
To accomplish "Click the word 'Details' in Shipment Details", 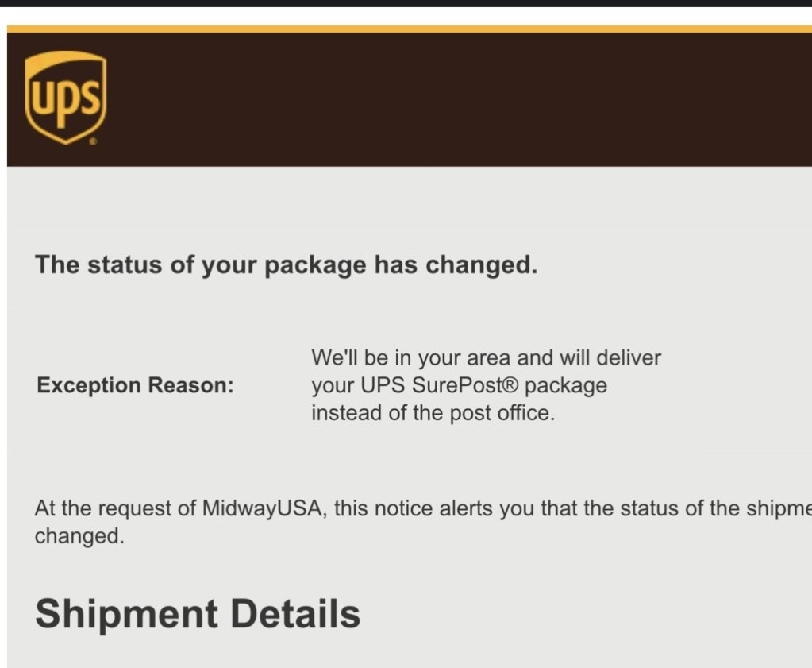I will click(x=294, y=613).
